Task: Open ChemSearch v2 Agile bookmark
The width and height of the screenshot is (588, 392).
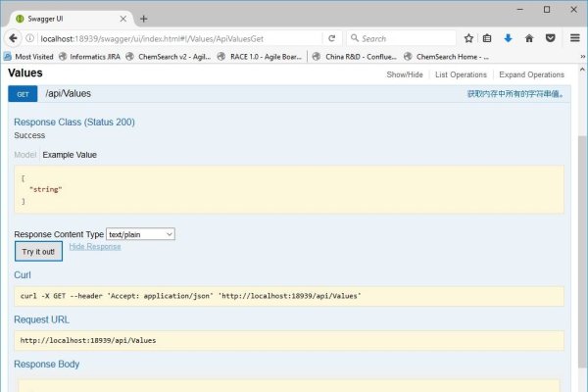Action: click(169, 57)
